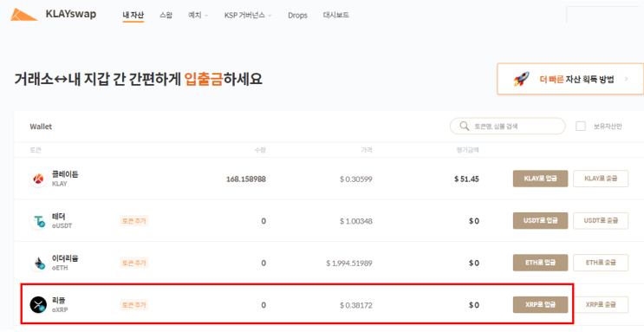The height and width of the screenshot is (332, 644).
Task: Click the USDT로 입금 button
Action: click(x=540, y=221)
